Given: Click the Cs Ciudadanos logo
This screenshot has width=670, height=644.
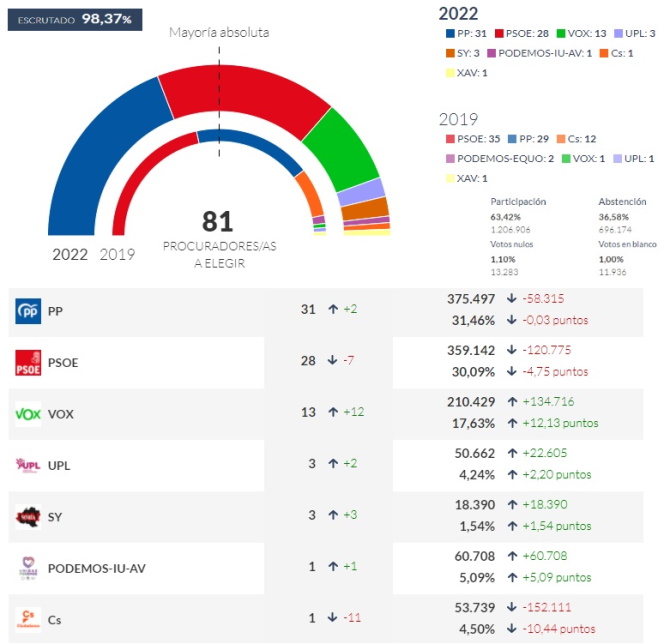Looking at the screenshot, I should (x=28, y=619).
